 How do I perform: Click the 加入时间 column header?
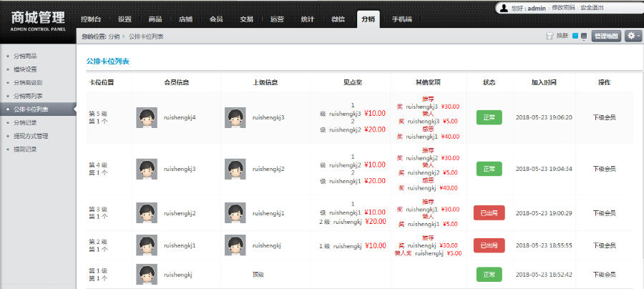click(x=544, y=82)
